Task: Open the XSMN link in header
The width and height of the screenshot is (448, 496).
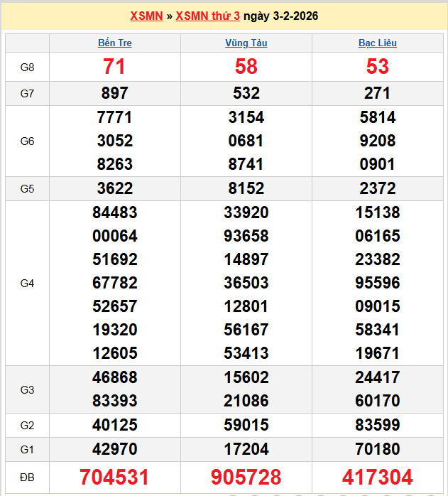Action: tap(146, 16)
